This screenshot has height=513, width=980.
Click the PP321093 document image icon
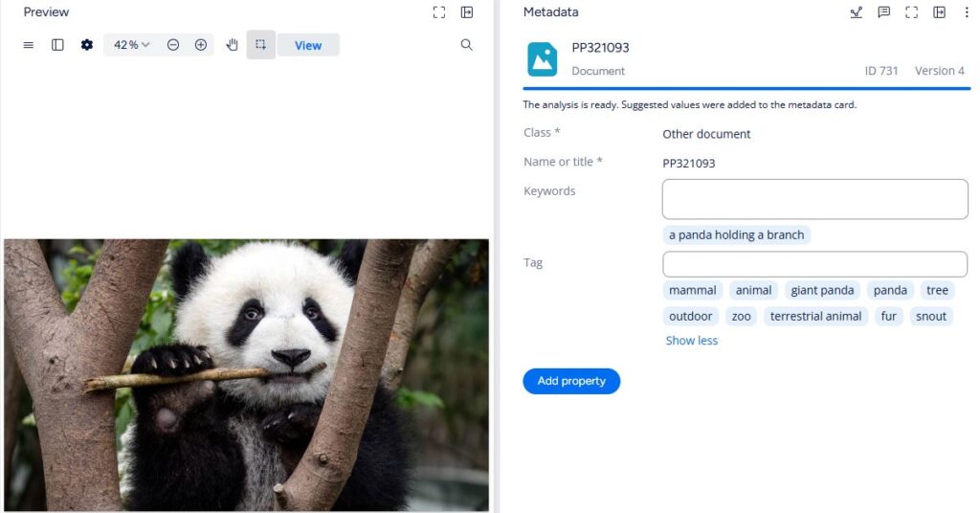click(542, 59)
